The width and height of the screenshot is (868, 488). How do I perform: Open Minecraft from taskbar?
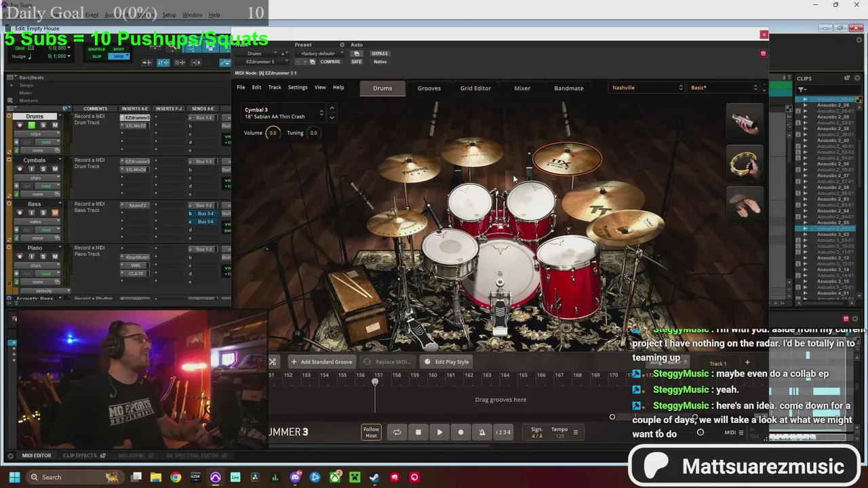[355, 477]
